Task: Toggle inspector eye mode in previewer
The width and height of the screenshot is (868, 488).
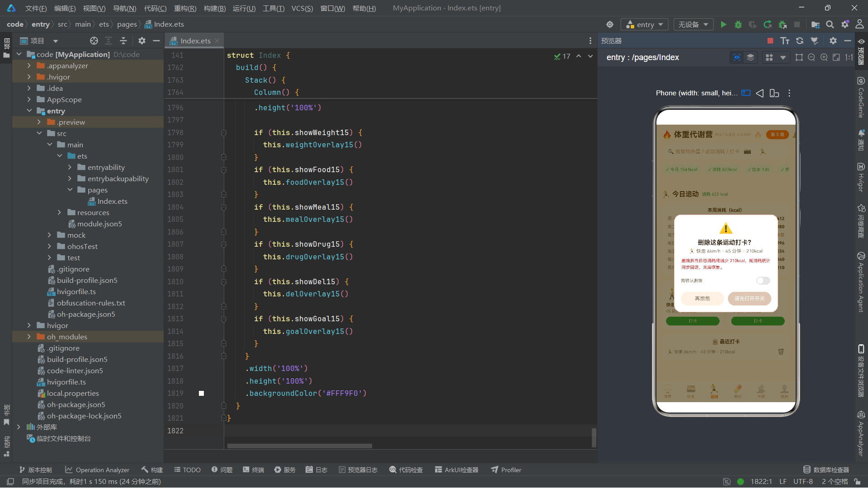Action: 737,57
